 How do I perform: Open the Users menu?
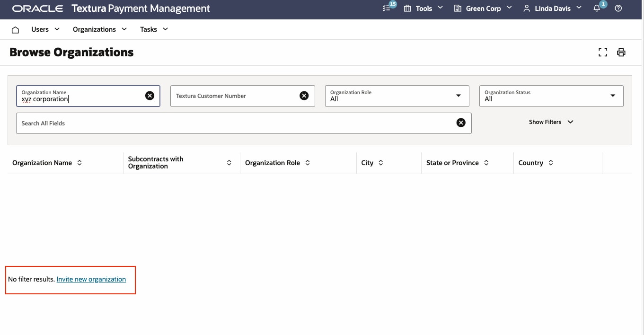coord(45,29)
